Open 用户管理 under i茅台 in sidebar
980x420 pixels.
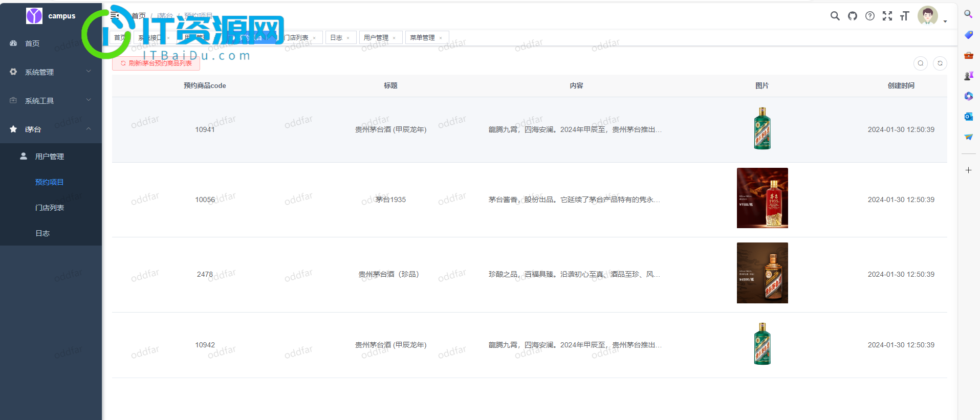(51, 157)
